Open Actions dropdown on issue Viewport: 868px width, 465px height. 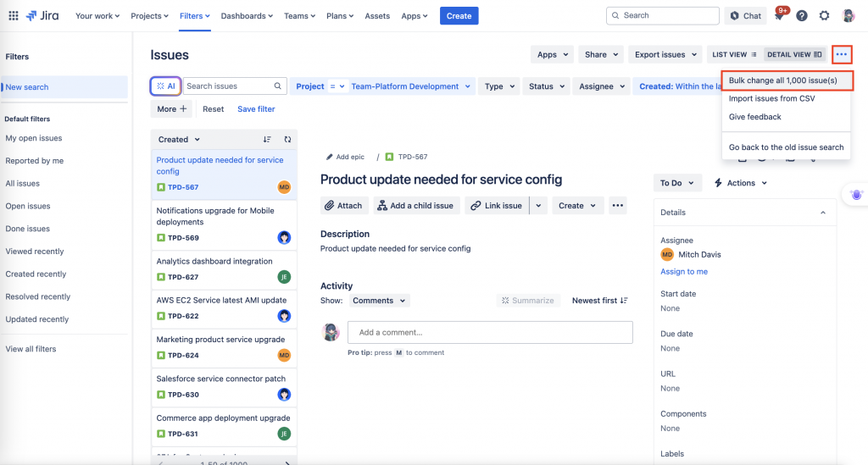tap(741, 182)
